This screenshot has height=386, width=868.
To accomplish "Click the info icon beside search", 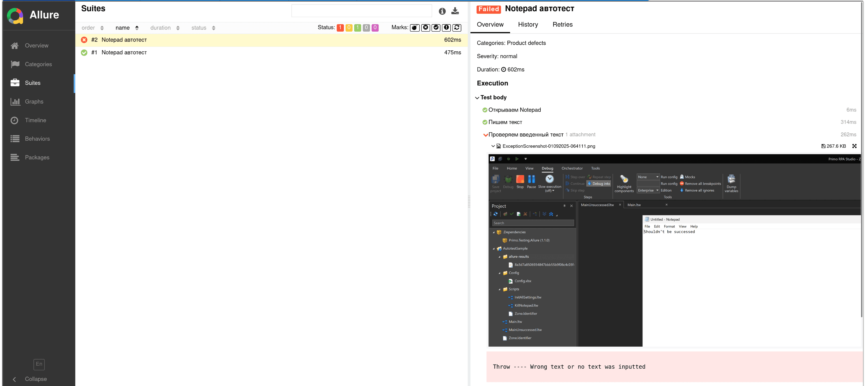I will click(442, 11).
